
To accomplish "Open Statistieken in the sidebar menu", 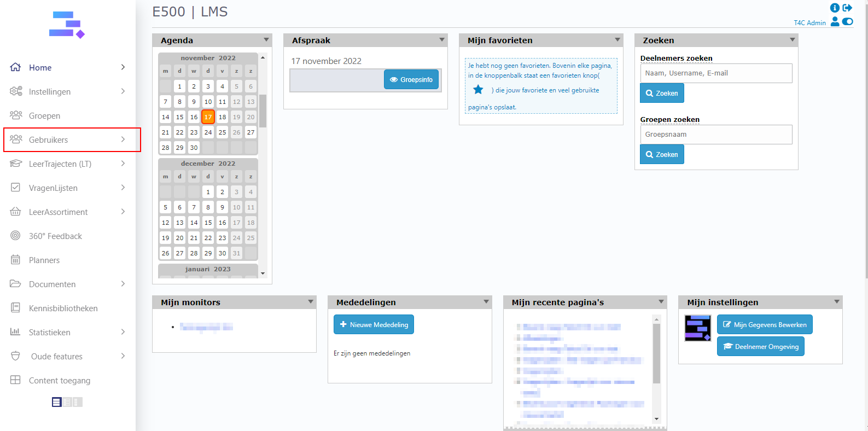I will [49, 332].
